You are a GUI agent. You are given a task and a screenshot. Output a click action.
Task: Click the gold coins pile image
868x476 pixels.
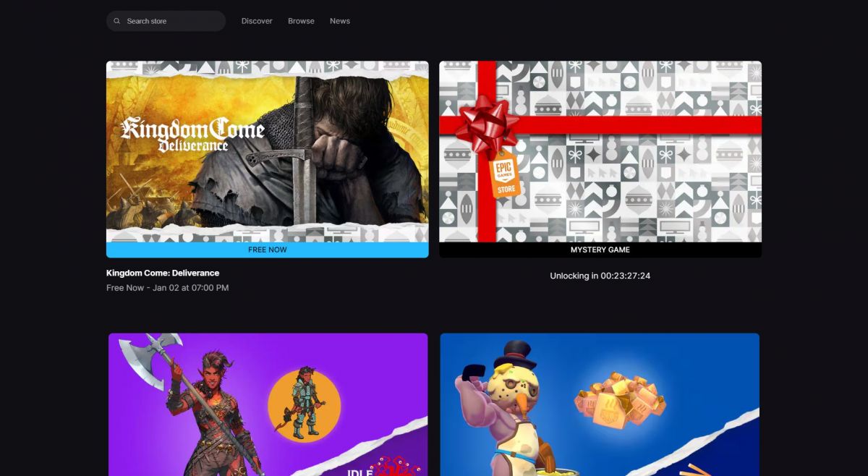(x=621, y=401)
